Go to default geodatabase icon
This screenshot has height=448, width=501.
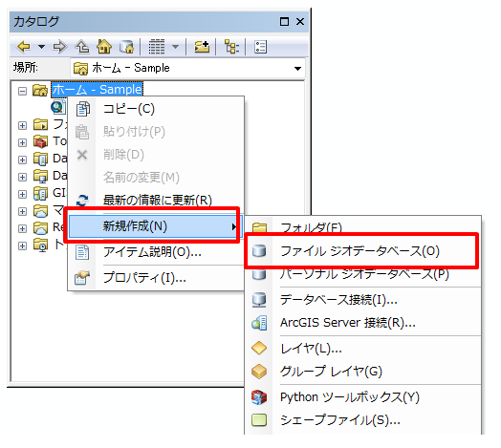pos(126,47)
